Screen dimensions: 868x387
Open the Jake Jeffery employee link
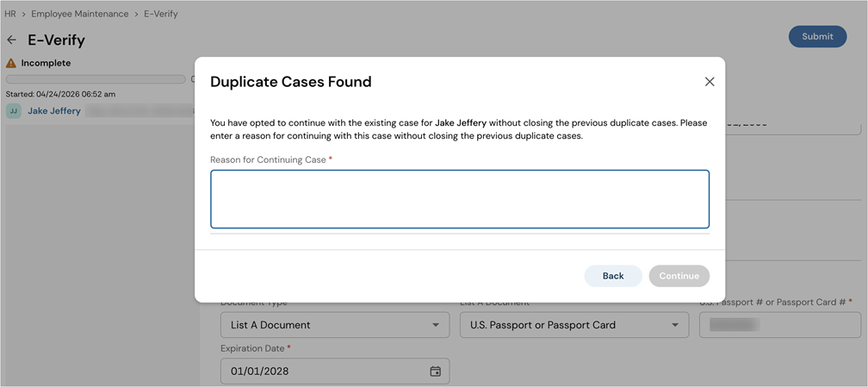click(54, 111)
